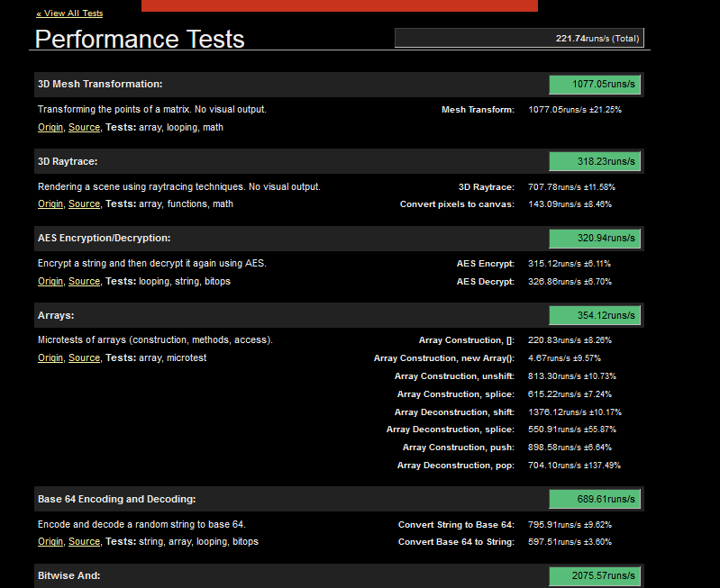This screenshot has width=720, height=588.
Task: Open Source link under 3D Raytrace
Action: [x=84, y=204]
